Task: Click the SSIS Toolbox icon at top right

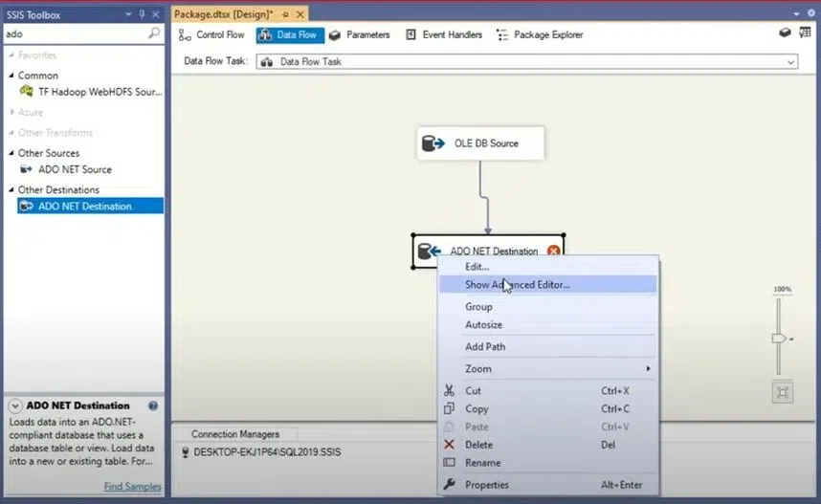Action: pos(785,33)
